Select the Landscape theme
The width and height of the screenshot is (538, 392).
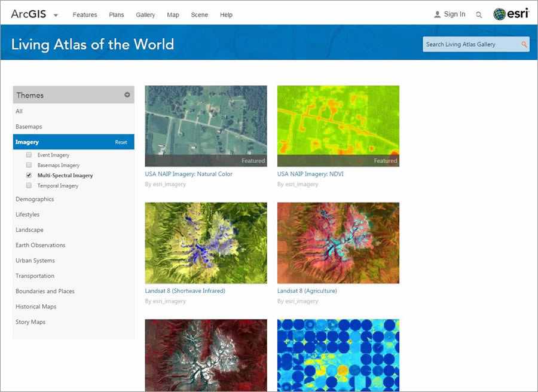click(29, 230)
